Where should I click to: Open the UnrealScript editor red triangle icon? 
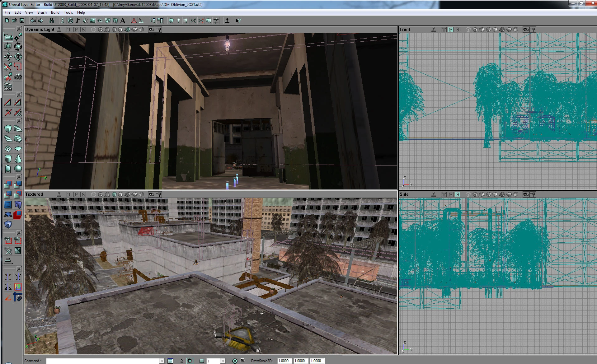[134, 21]
